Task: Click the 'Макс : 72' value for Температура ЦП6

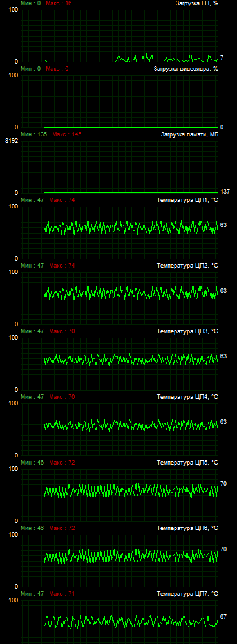Action: (x=62, y=528)
